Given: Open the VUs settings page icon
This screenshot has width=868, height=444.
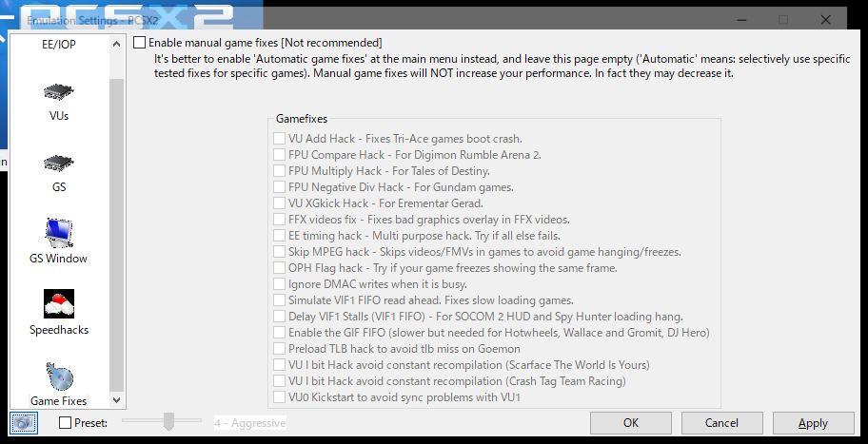Looking at the screenshot, I should click(x=59, y=92).
